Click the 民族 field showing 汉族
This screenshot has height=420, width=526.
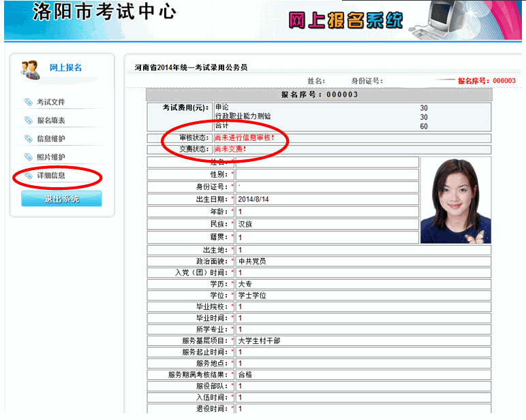point(326,224)
